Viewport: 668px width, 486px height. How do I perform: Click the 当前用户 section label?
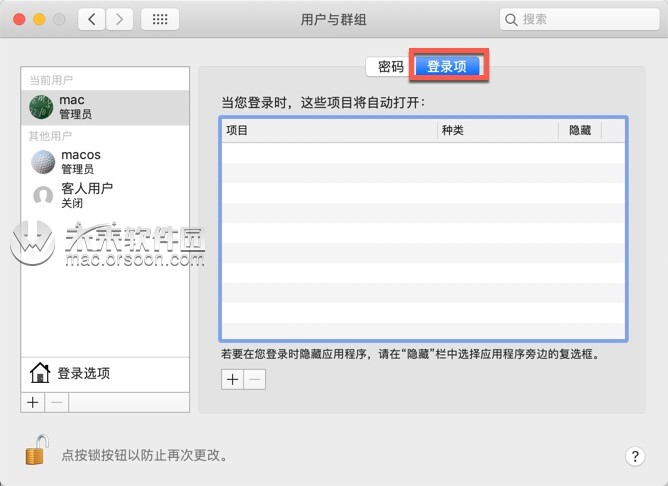pyautogui.click(x=51, y=80)
